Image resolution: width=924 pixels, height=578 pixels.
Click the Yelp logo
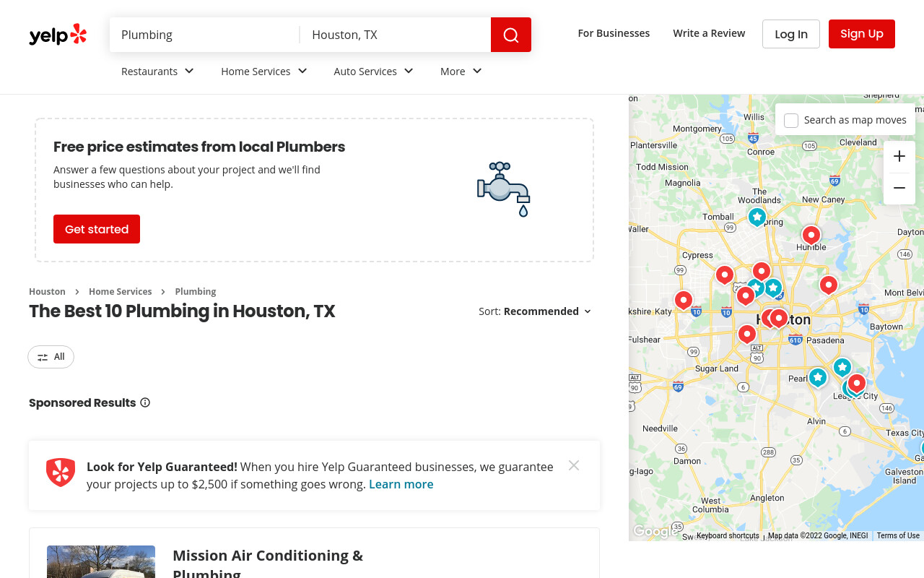[x=58, y=35]
